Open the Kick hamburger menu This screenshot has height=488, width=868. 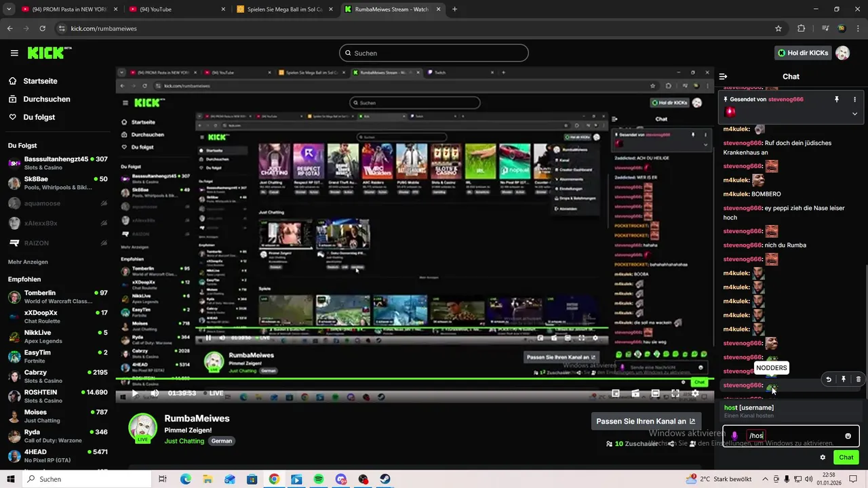coord(14,53)
